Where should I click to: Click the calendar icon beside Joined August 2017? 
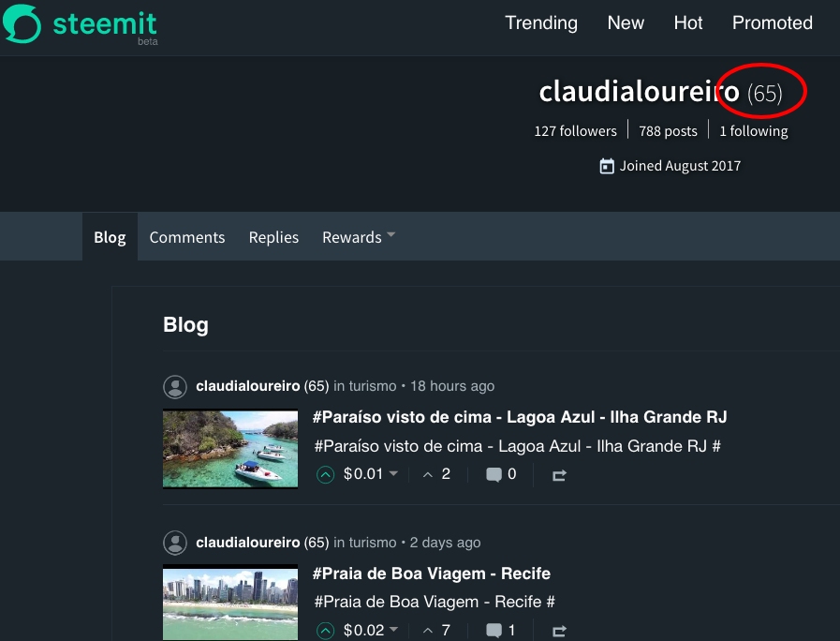pyautogui.click(x=607, y=166)
